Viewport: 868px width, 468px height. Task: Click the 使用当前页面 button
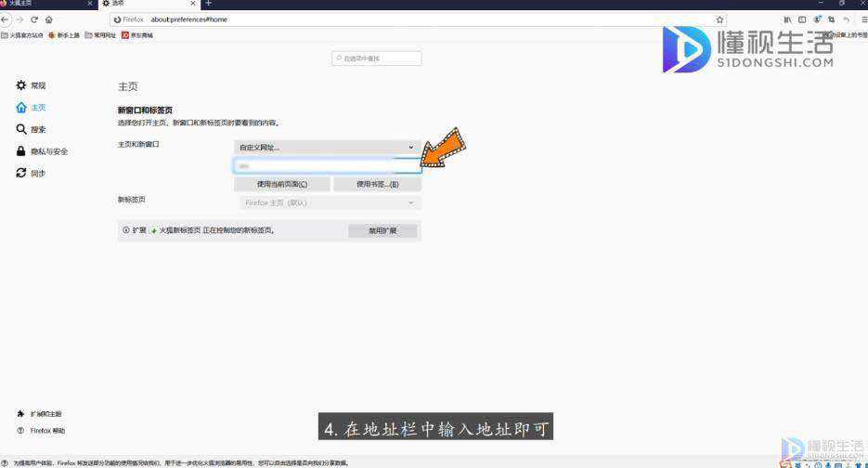pyautogui.click(x=282, y=184)
